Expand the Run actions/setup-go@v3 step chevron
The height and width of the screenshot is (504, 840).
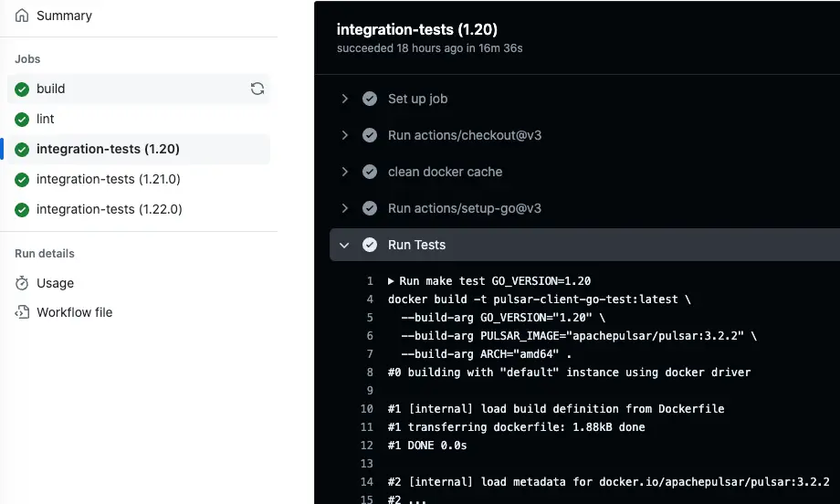[x=344, y=208]
